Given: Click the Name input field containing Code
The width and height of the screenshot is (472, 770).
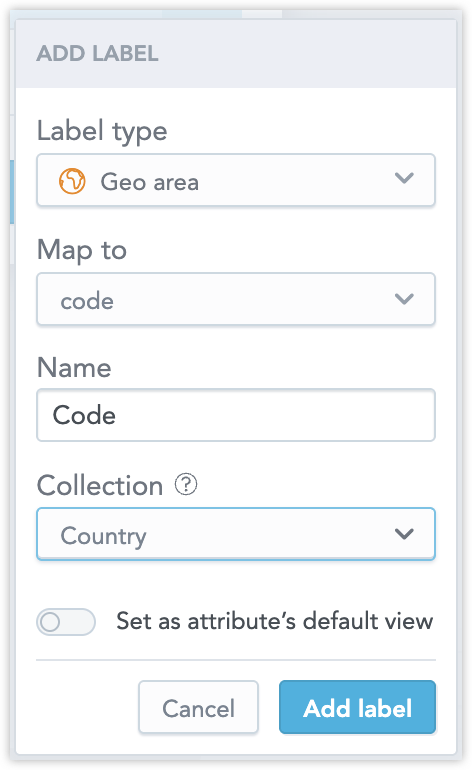Looking at the screenshot, I should (236, 415).
